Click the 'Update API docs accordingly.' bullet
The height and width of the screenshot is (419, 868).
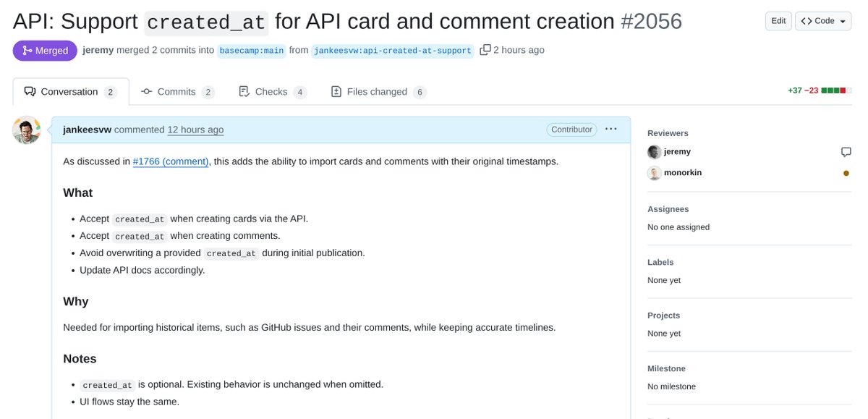142,270
